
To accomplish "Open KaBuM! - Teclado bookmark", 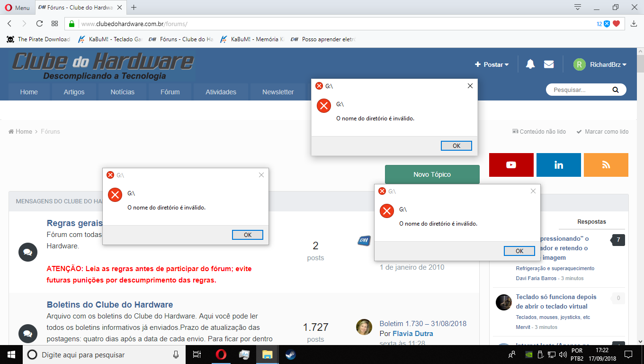I will point(110,39).
